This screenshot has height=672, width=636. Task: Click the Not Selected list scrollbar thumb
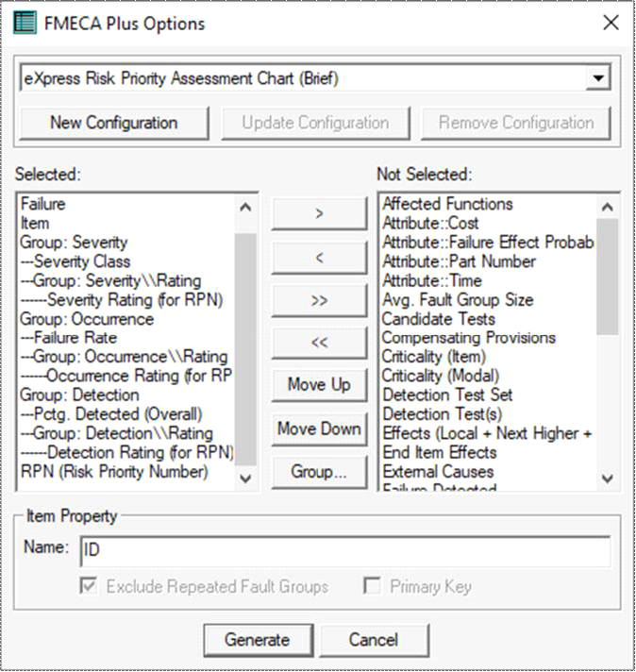point(608,277)
